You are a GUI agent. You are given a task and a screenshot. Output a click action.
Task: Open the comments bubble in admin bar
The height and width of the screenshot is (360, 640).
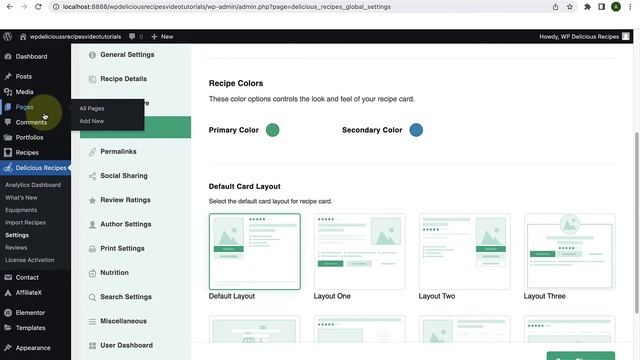pos(132,36)
